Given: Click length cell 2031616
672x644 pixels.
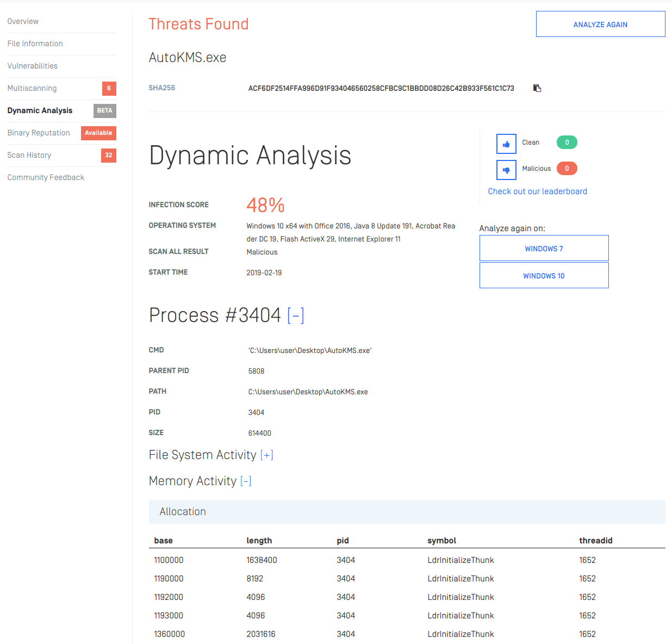Looking at the screenshot, I should (x=261, y=634).
